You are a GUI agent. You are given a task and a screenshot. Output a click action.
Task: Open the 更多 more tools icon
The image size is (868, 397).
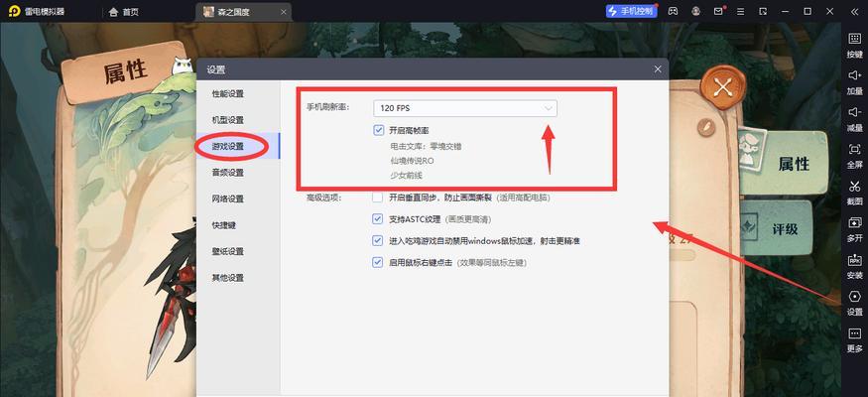point(854,338)
